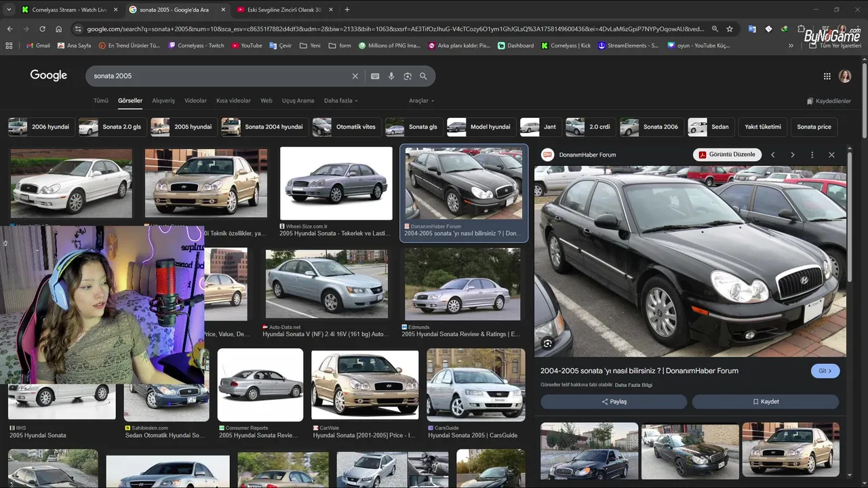Open the CarsGuide Sonata 2005 thumbnail
This screenshot has height=488, width=868.
tap(475, 384)
